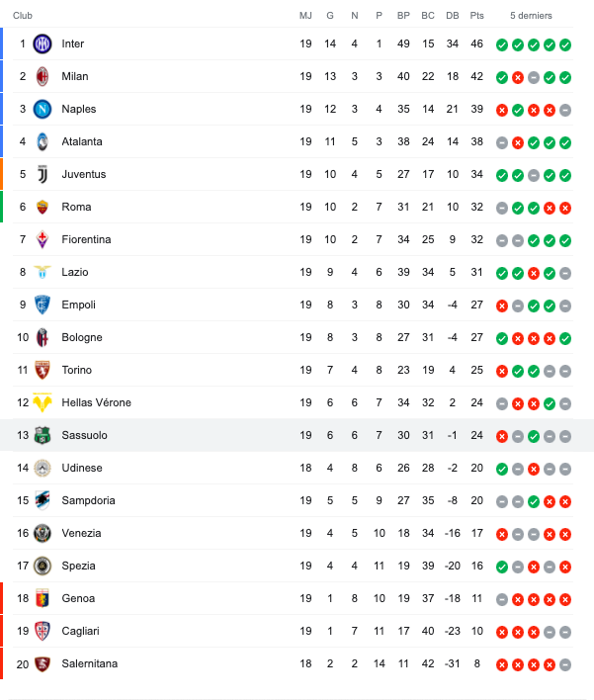Click Juventus's gray draw icon in recent form
Screen dimensions: 594x700
[534, 175]
